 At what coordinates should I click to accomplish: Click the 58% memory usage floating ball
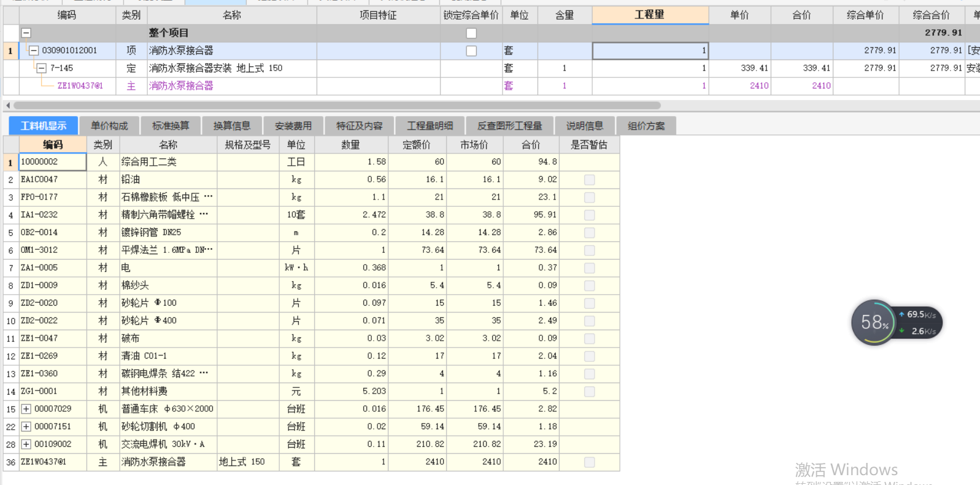coord(874,322)
